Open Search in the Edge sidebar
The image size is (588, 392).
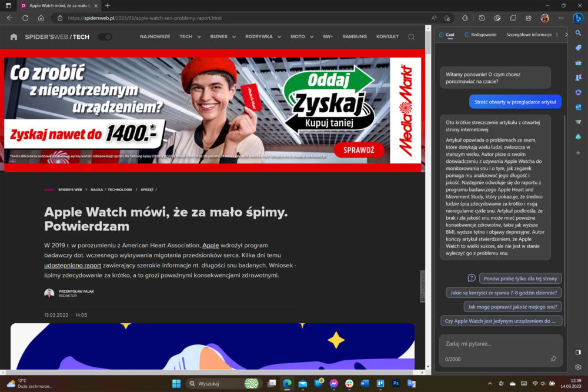coord(578,33)
